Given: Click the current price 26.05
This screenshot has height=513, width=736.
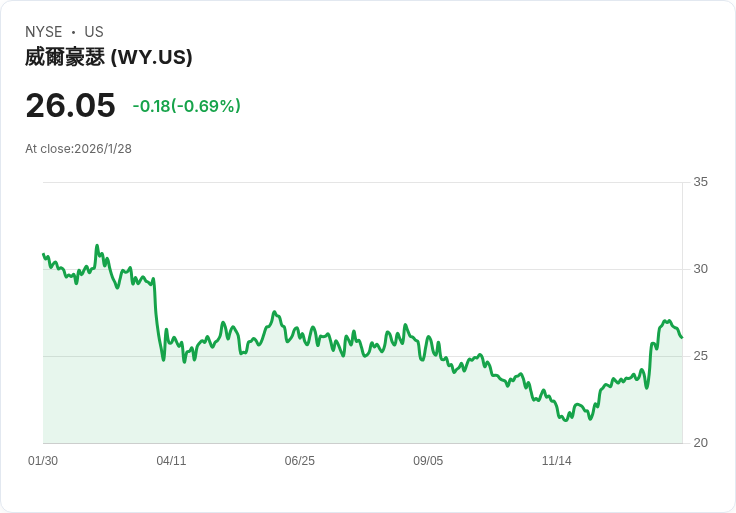Looking at the screenshot, I should pyautogui.click(x=70, y=105).
